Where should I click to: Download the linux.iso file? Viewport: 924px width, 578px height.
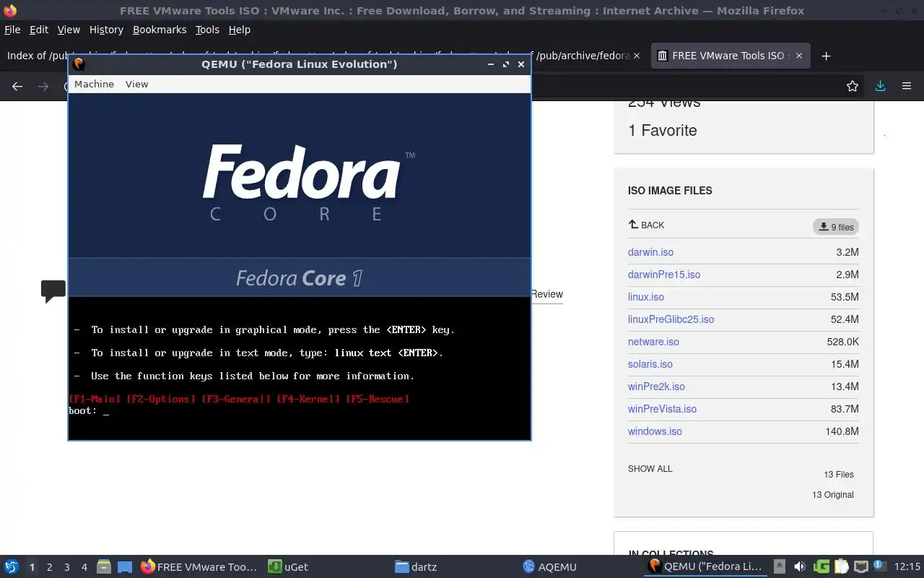(x=646, y=297)
